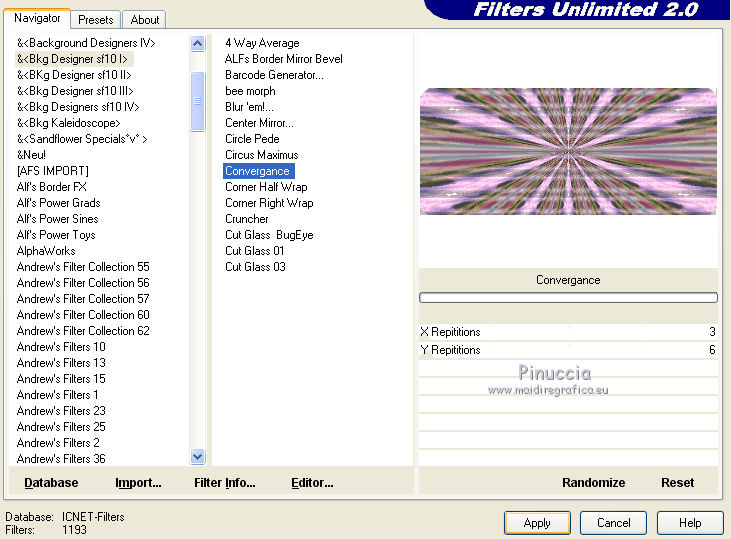
Task: Open Filter Info... dialog
Action: point(224,483)
